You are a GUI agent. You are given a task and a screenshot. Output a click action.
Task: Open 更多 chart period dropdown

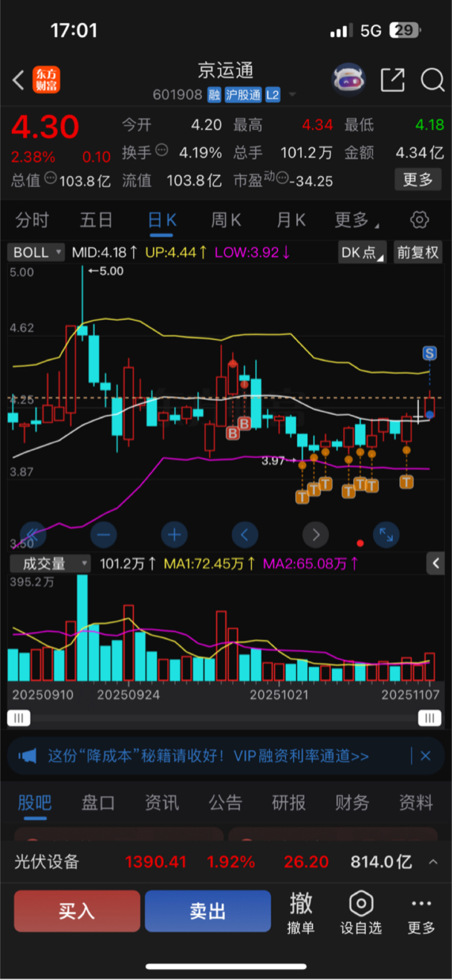(x=357, y=220)
